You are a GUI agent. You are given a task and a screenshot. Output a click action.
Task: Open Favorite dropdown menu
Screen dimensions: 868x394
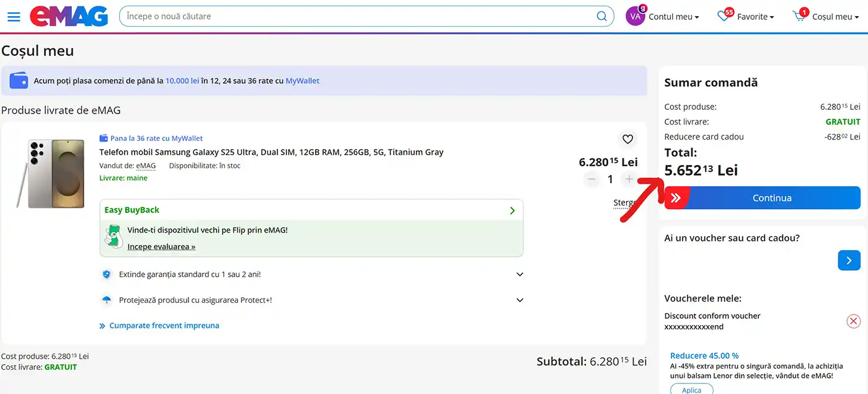[756, 17]
